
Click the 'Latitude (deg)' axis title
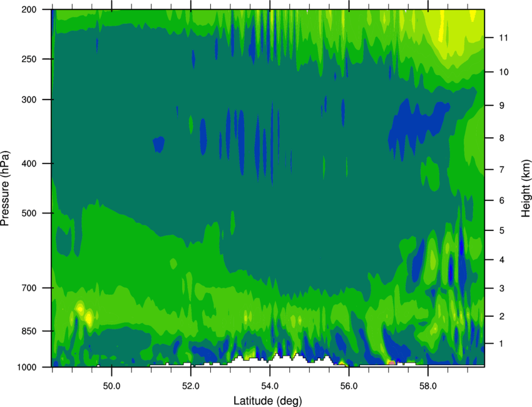pos(268,401)
